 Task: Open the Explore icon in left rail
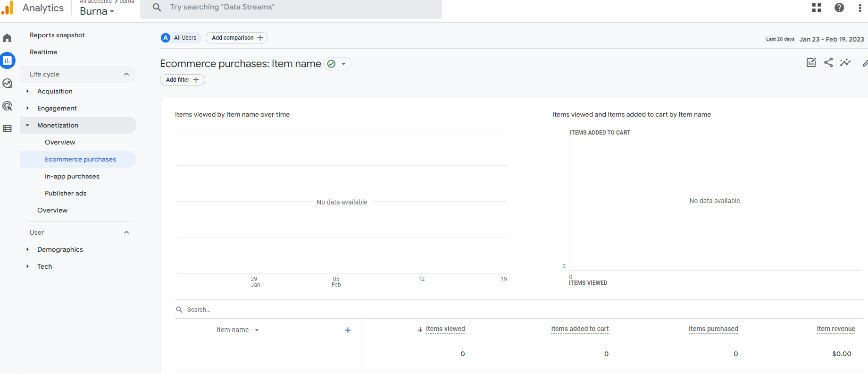pos(7,83)
